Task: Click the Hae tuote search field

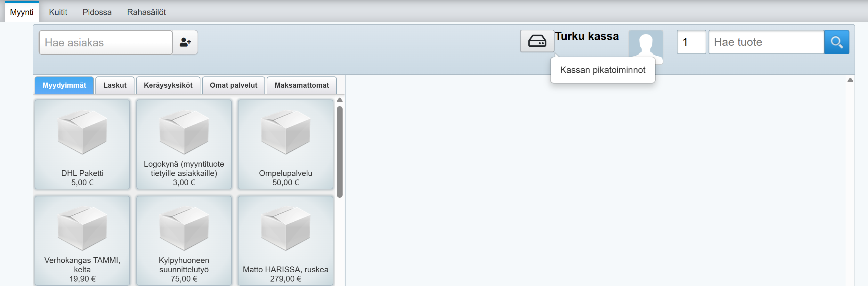Action: [x=766, y=42]
